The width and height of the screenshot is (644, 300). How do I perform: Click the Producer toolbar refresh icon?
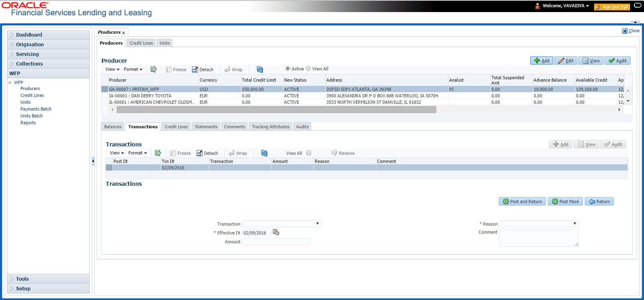(x=260, y=70)
